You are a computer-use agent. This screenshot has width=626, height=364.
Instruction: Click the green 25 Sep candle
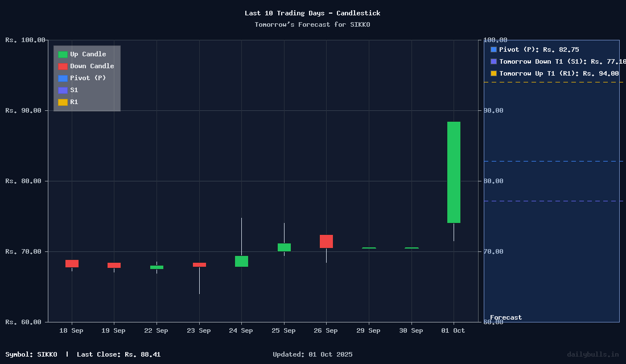(x=284, y=247)
